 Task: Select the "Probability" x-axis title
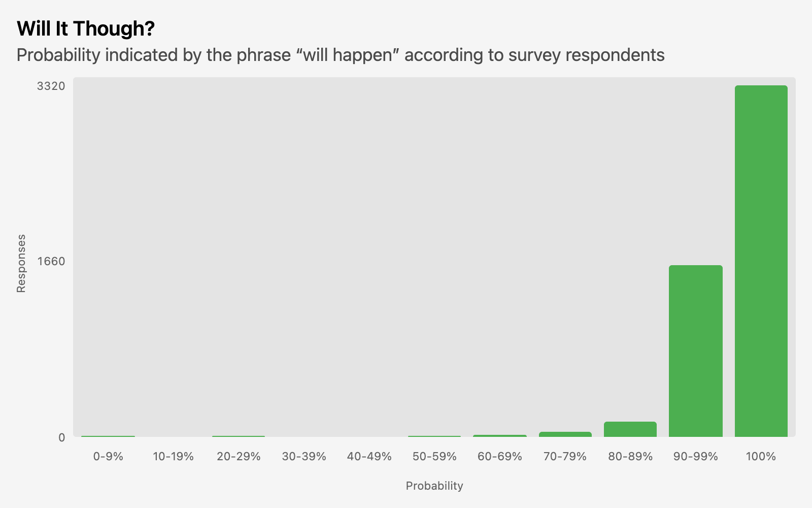tap(434, 486)
